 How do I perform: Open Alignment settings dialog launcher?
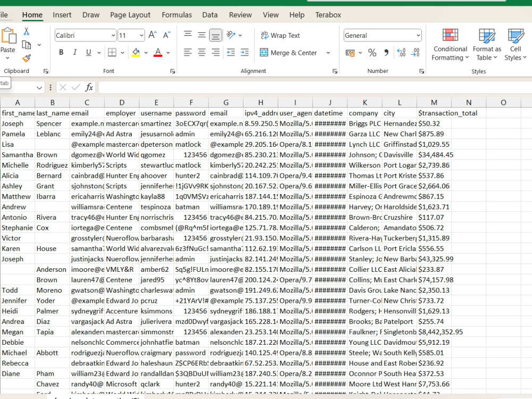335,71
